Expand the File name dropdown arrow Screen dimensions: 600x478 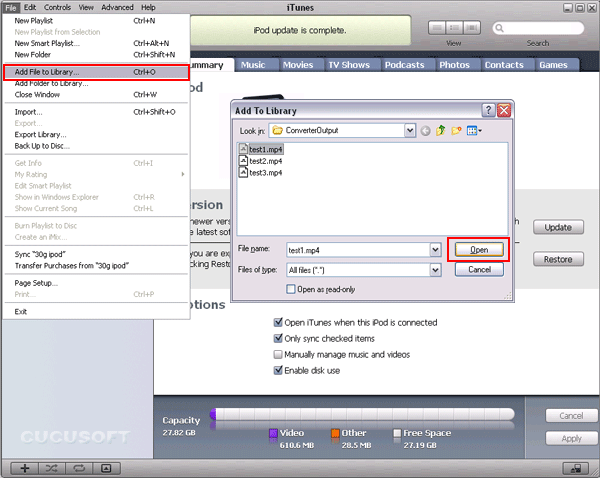click(x=435, y=249)
